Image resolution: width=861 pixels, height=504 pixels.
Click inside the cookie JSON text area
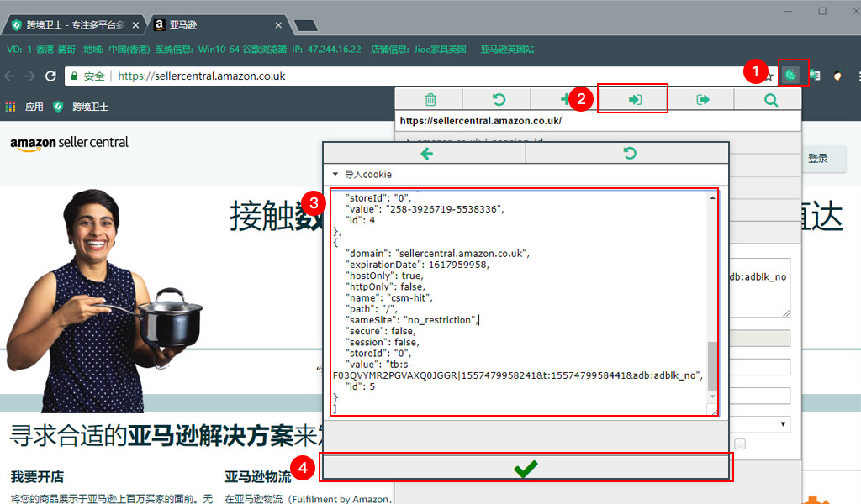[519, 302]
